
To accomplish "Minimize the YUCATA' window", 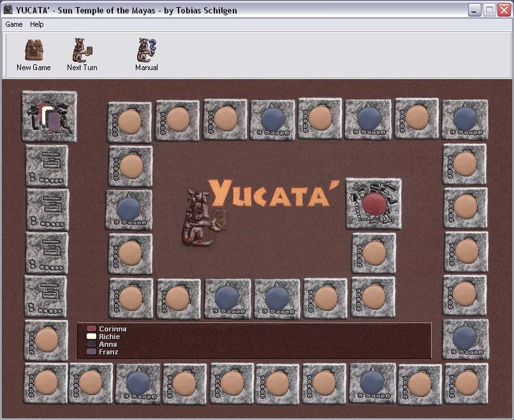I will click(x=474, y=10).
